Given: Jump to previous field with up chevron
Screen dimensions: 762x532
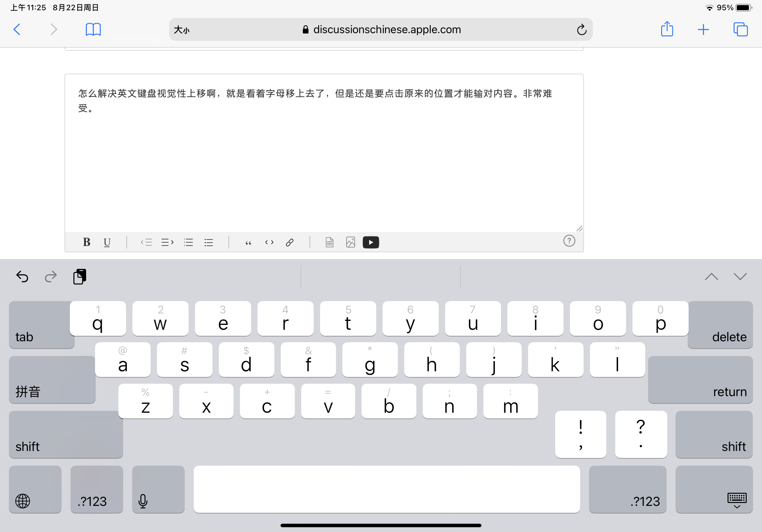Looking at the screenshot, I should coord(711,276).
